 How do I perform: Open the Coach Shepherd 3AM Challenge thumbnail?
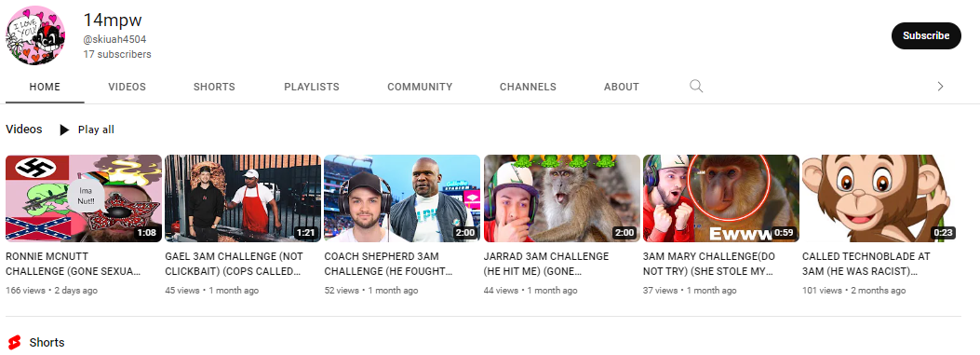[x=402, y=198]
